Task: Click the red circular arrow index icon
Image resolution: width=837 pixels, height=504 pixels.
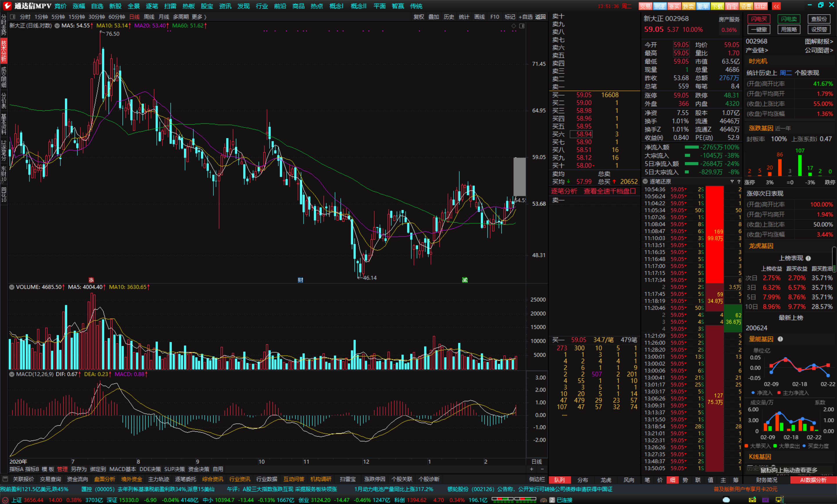Action: [5, 500]
